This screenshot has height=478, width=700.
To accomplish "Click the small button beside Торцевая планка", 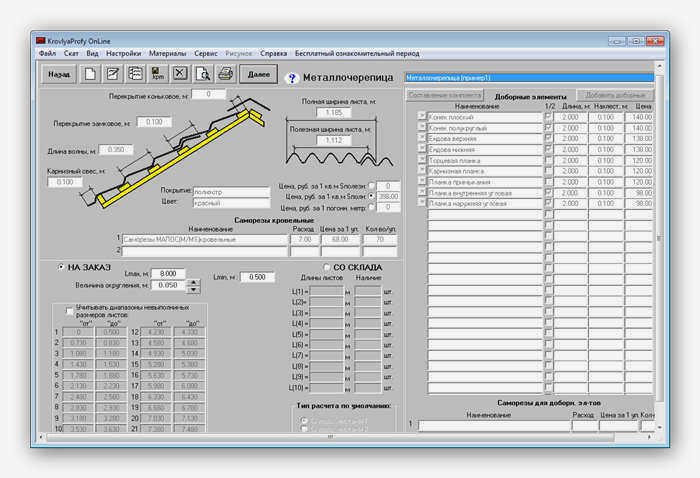I will pyautogui.click(x=421, y=159).
